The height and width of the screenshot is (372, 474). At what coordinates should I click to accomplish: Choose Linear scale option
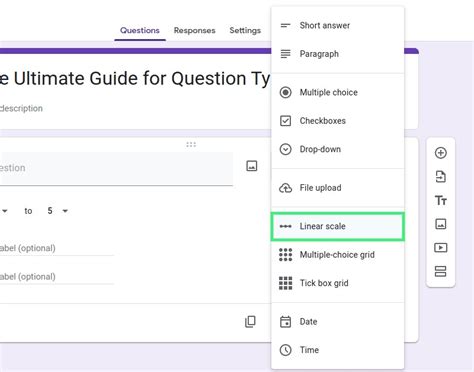[x=338, y=226]
